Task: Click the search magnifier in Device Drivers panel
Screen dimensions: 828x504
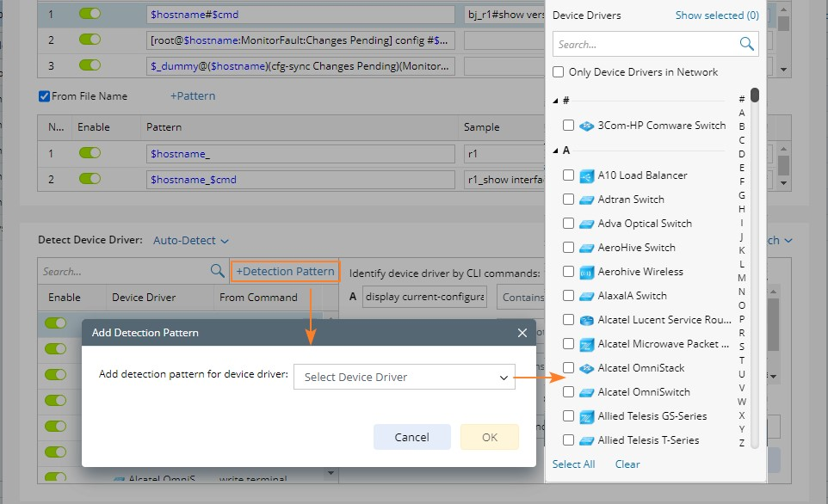Action: click(746, 44)
